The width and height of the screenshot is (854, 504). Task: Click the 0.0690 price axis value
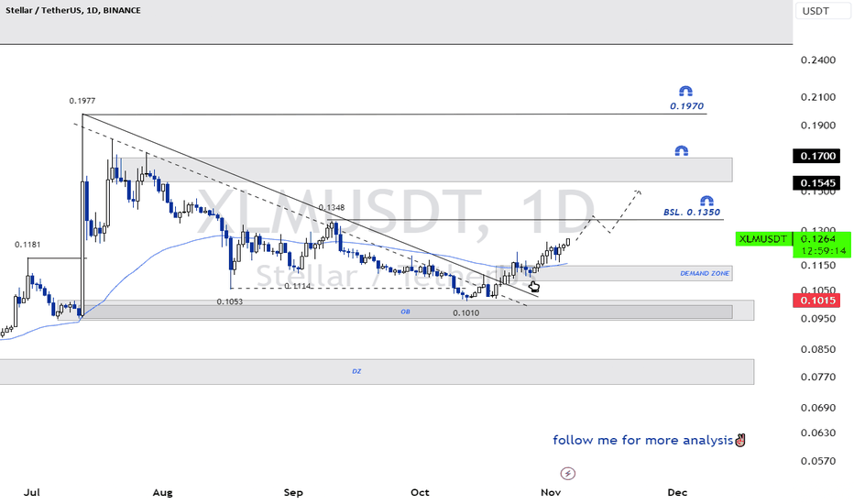click(x=818, y=408)
